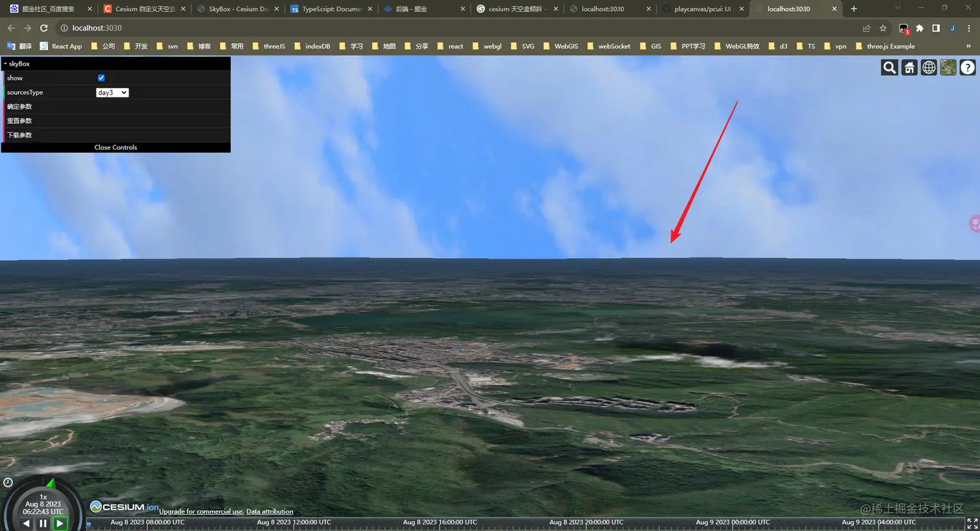
Task: Open the 公司 bookmark folder
Action: coord(102,46)
